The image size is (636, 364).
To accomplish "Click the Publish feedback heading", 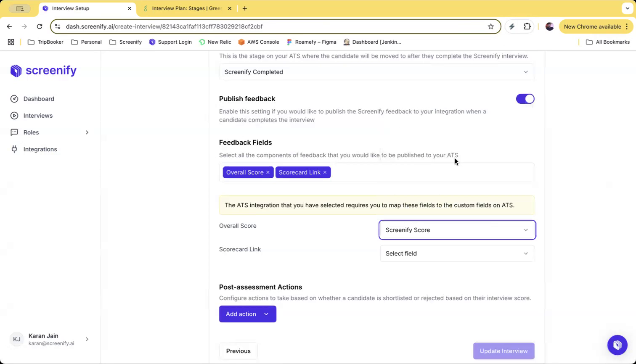I will [x=247, y=99].
